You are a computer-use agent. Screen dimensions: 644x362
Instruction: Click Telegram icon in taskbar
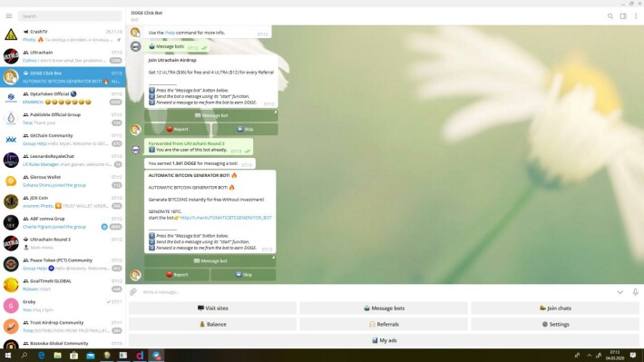click(x=156, y=356)
